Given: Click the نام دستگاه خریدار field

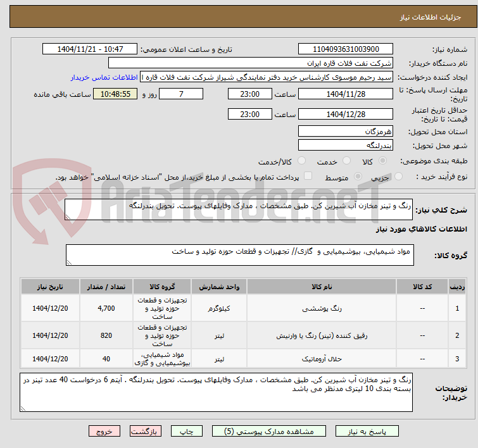Looking at the screenshot, I should 251,63.
